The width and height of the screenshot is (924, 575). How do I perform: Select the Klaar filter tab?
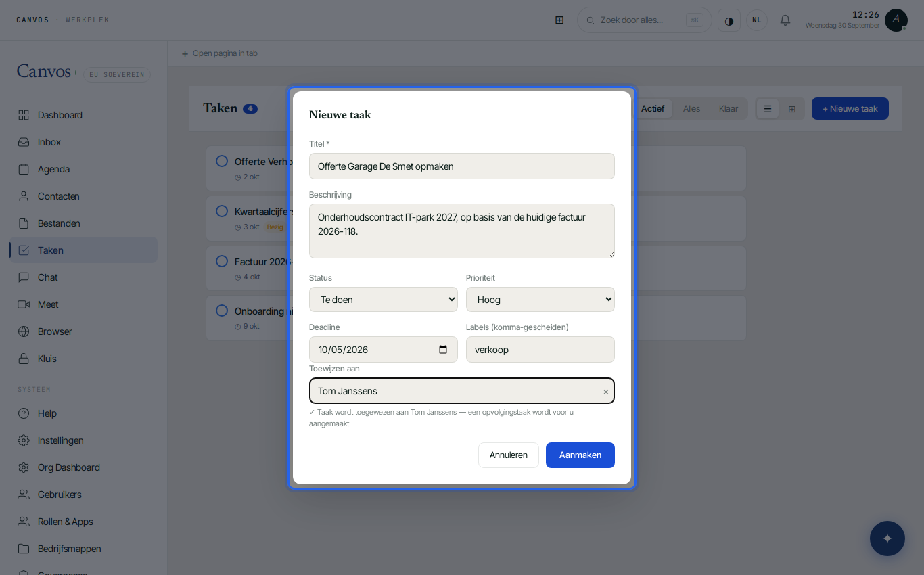(x=729, y=109)
